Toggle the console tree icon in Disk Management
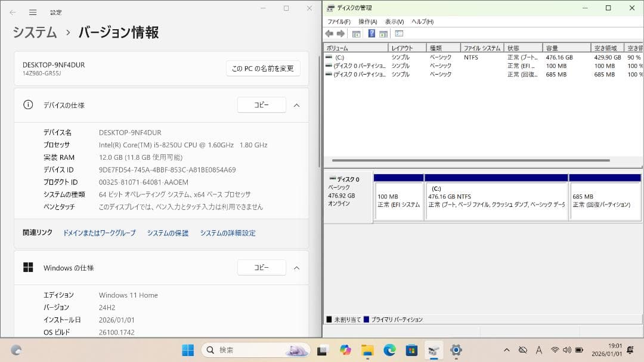644x362 pixels. click(355, 33)
